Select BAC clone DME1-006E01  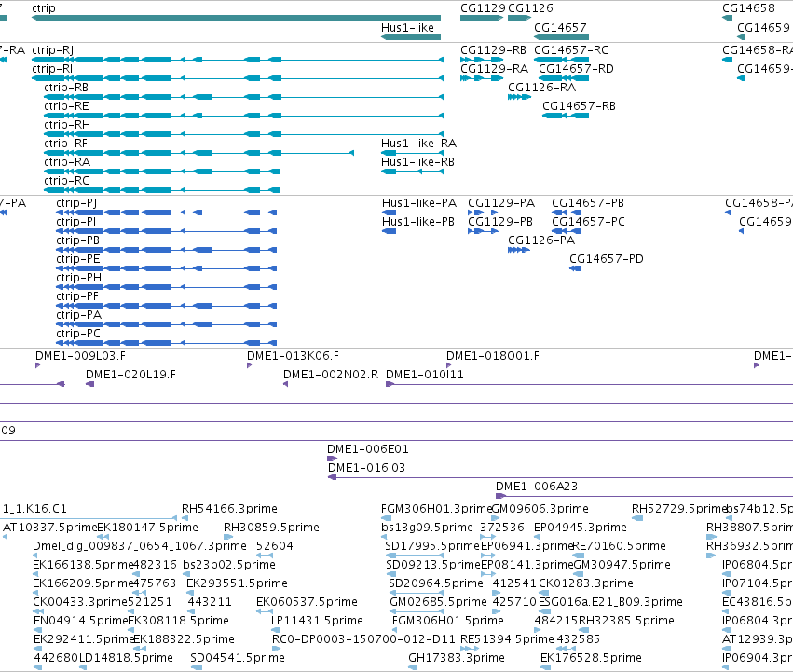coord(560,459)
